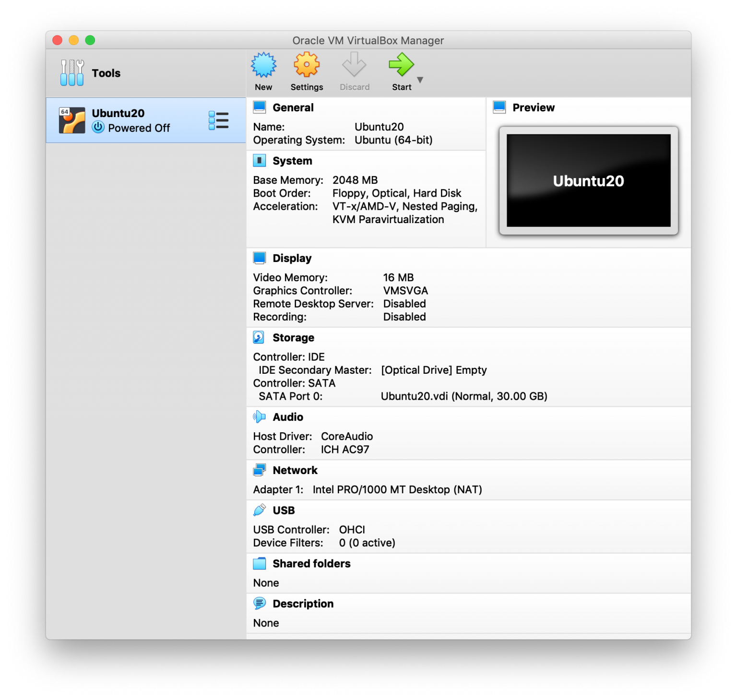Open the Start button dropdown arrow
Viewport: 737px width, 700px height.
tap(420, 81)
